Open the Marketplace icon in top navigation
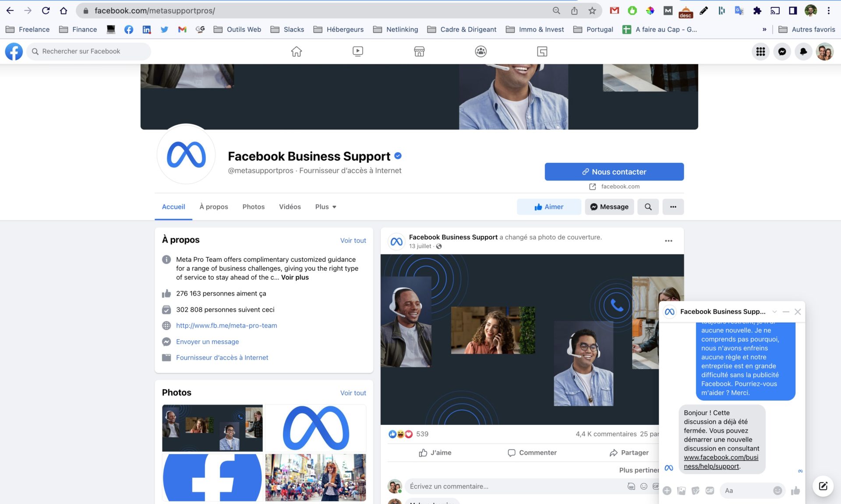Viewport: 841px width, 504px height. pyautogui.click(x=419, y=51)
